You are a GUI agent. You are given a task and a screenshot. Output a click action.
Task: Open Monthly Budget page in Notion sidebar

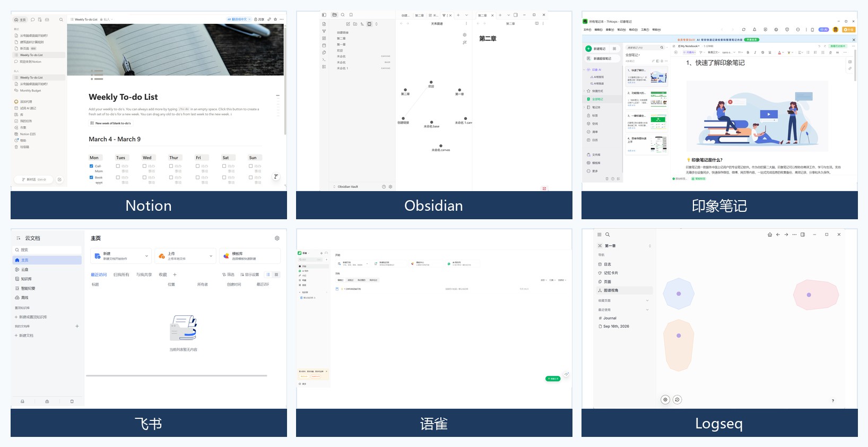[30, 91]
